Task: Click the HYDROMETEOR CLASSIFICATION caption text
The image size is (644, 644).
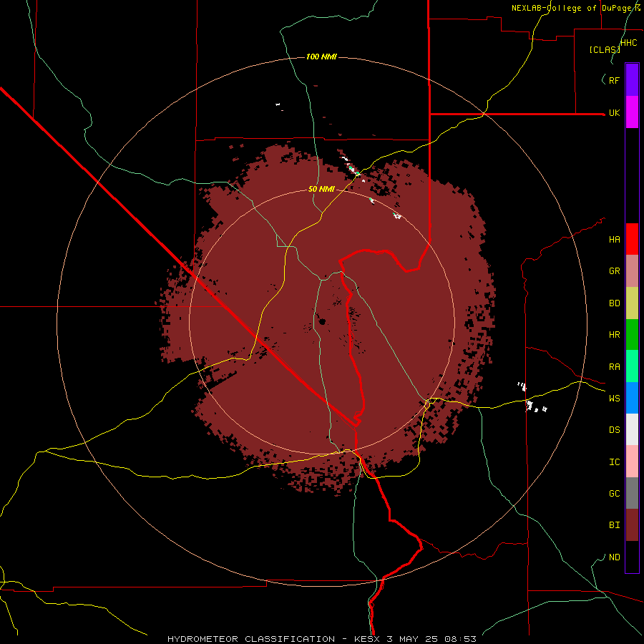Action: click(251, 639)
